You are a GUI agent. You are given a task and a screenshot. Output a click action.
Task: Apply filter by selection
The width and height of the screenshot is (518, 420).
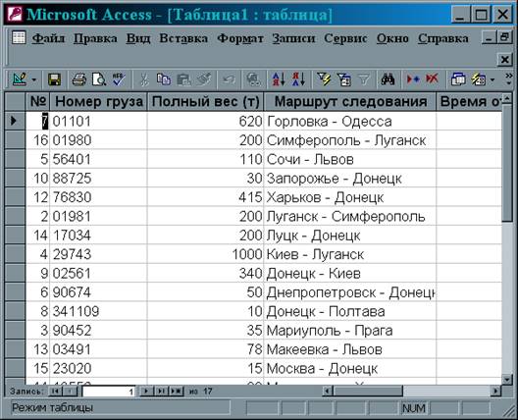tap(324, 79)
